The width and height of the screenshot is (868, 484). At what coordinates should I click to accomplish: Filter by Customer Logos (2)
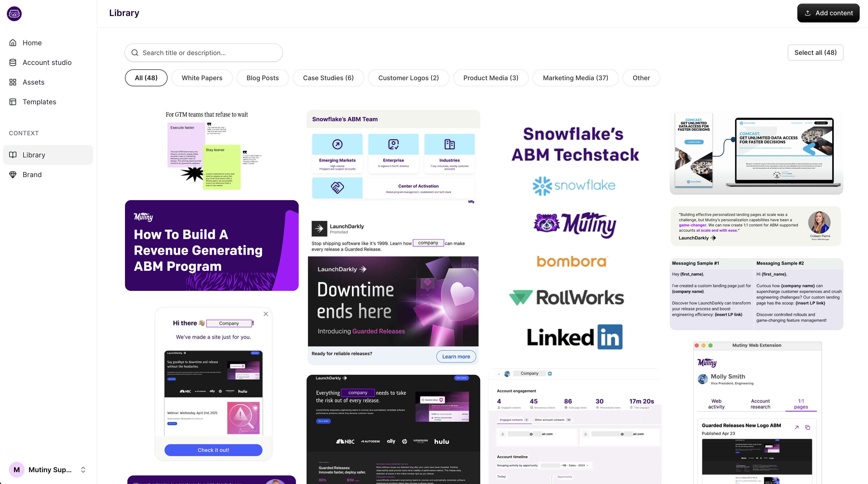[x=408, y=78]
